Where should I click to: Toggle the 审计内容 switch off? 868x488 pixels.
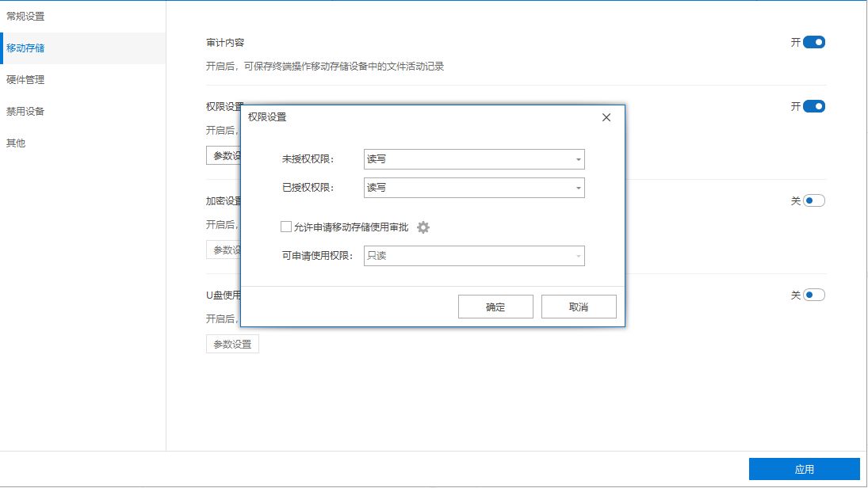pos(814,42)
